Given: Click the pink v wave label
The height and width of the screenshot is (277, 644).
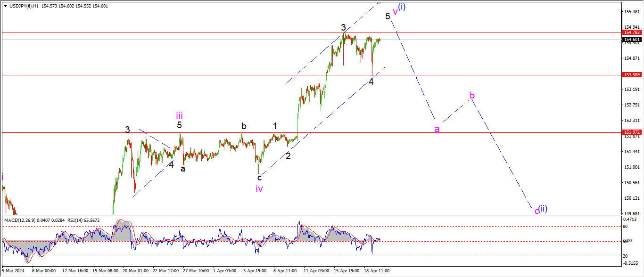Looking at the screenshot, I should point(395,12).
